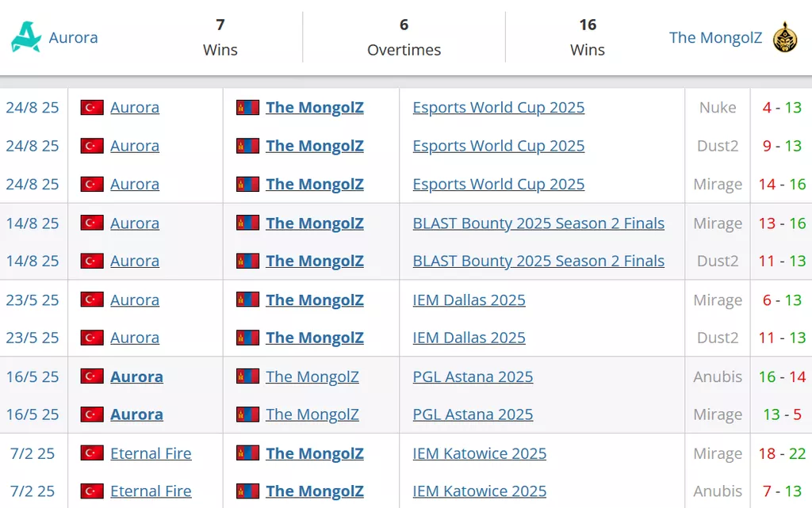Click Mongolia flag in the Anubis 7-13 row
Viewport: 812px width, 508px height.
coord(248,491)
